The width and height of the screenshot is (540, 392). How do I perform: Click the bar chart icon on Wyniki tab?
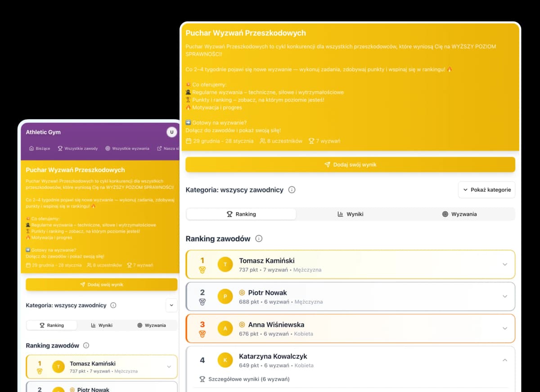click(x=342, y=214)
